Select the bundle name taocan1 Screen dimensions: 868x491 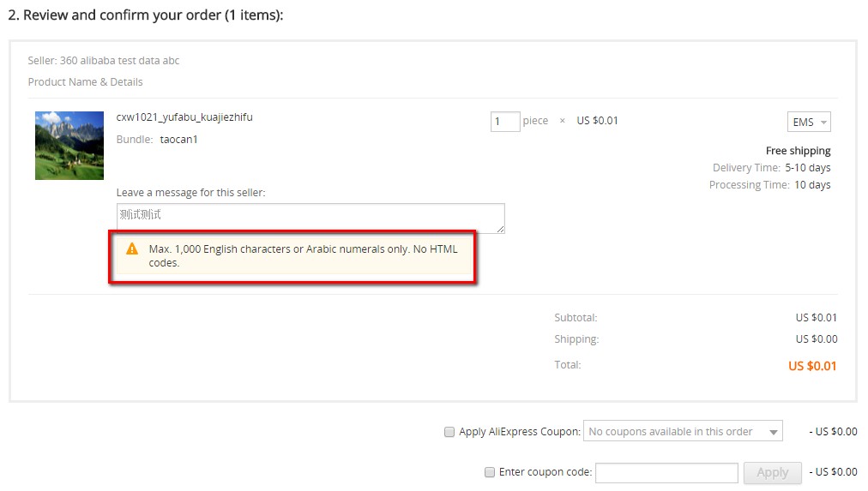[178, 139]
